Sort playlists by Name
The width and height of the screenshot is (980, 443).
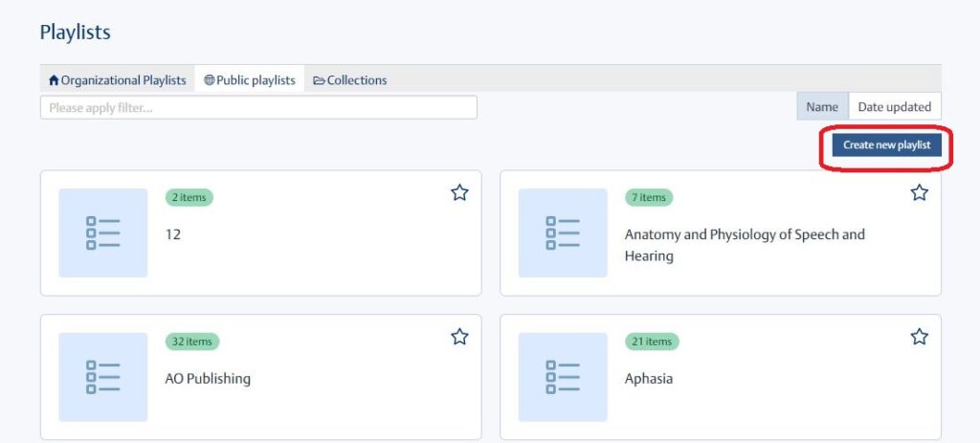coord(822,107)
